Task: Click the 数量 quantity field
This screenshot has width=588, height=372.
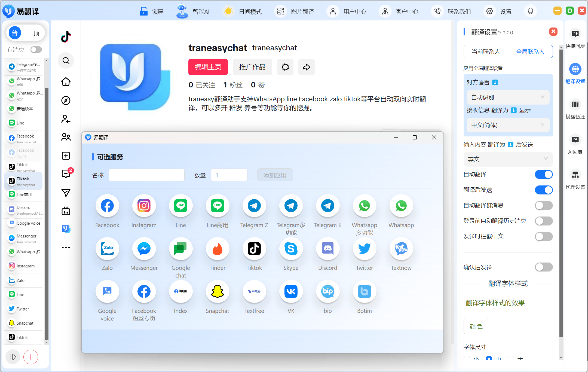Action: [229, 175]
